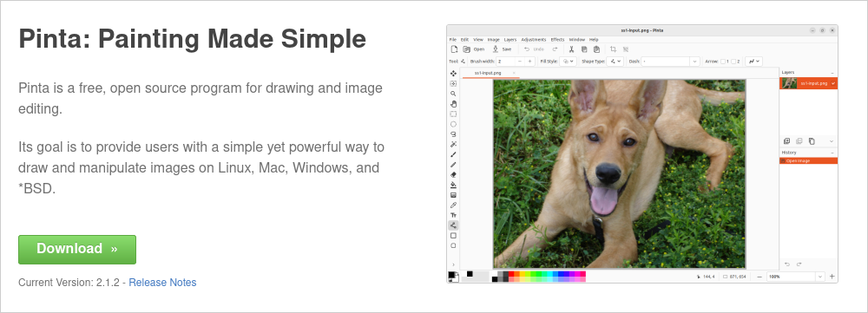This screenshot has height=313, width=868.
Task: Select the Eraser tool
Action: [x=453, y=175]
